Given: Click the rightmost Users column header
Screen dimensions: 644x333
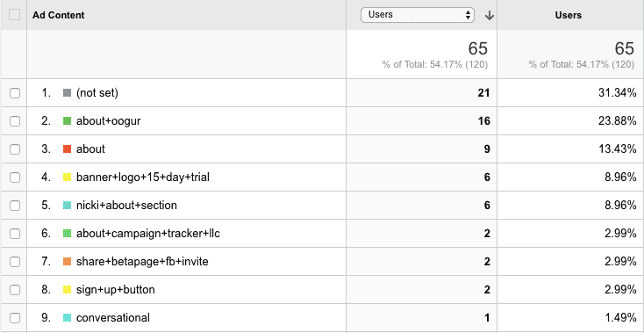Looking at the screenshot, I should pos(569,15).
